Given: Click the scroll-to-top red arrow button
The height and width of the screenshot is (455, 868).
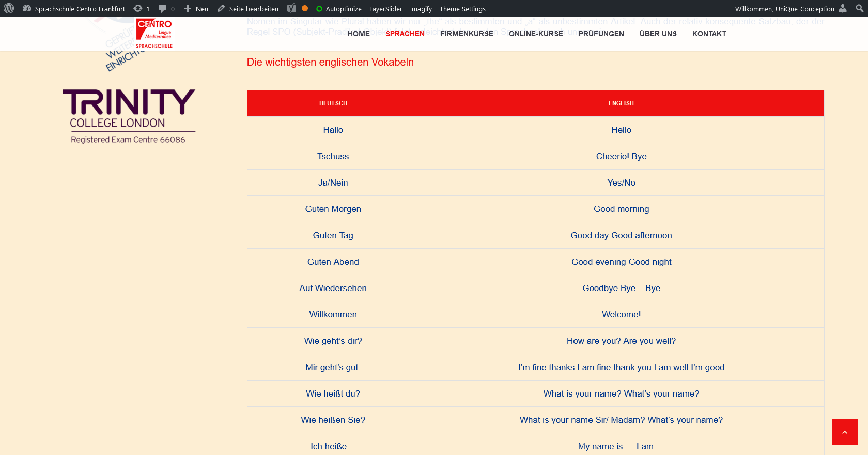Looking at the screenshot, I should tap(844, 432).
